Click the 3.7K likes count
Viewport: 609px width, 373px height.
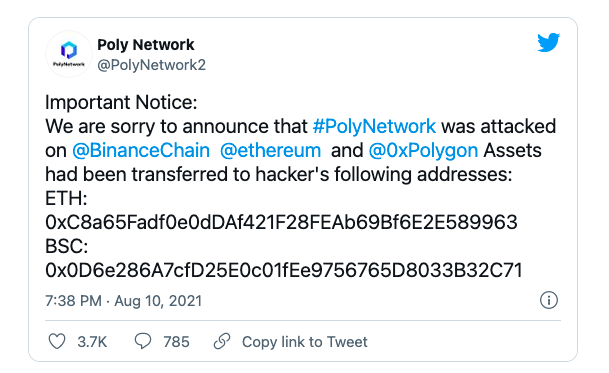point(92,342)
